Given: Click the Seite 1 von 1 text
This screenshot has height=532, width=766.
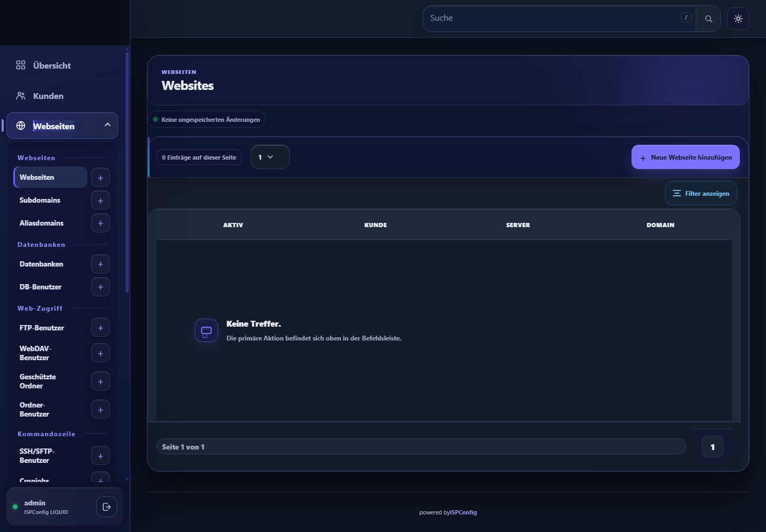Looking at the screenshot, I should (183, 447).
